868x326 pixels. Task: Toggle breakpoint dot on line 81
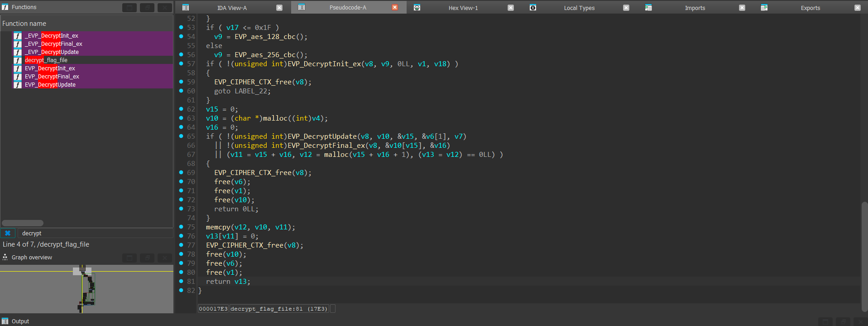click(181, 281)
